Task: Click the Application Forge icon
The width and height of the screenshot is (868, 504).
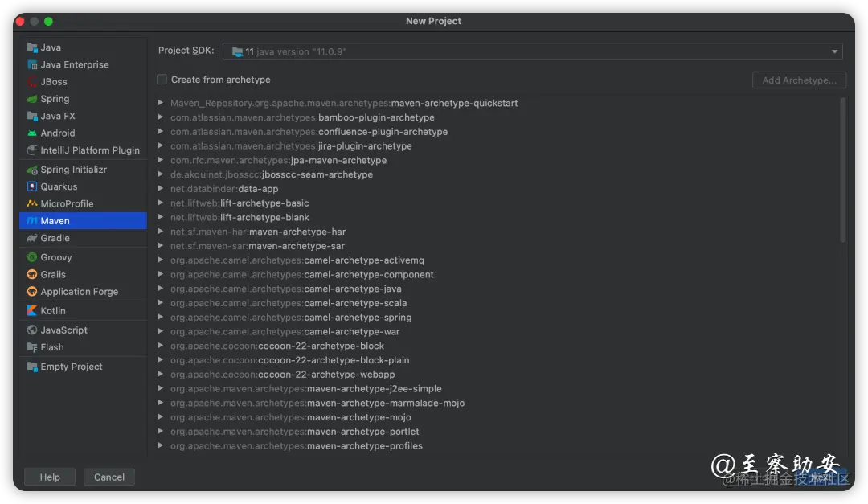Action: coord(32,292)
